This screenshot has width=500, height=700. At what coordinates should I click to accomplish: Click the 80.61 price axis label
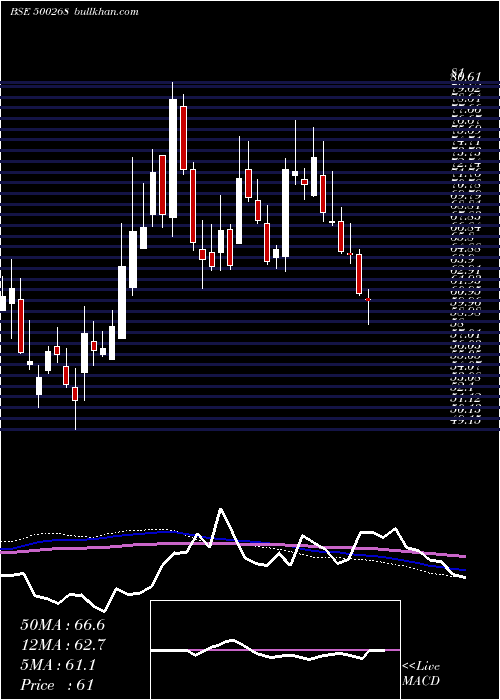click(466, 79)
